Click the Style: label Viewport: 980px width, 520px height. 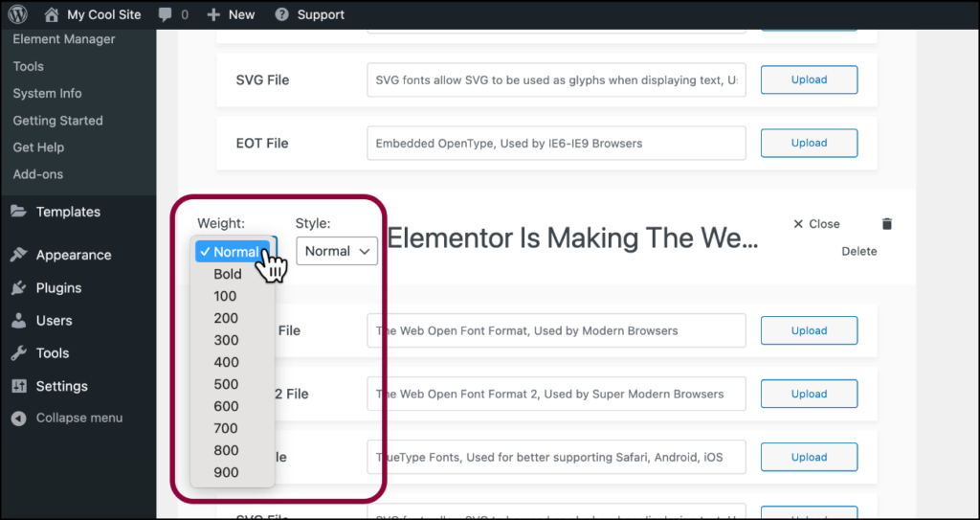pyautogui.click(x=313, y=223)
